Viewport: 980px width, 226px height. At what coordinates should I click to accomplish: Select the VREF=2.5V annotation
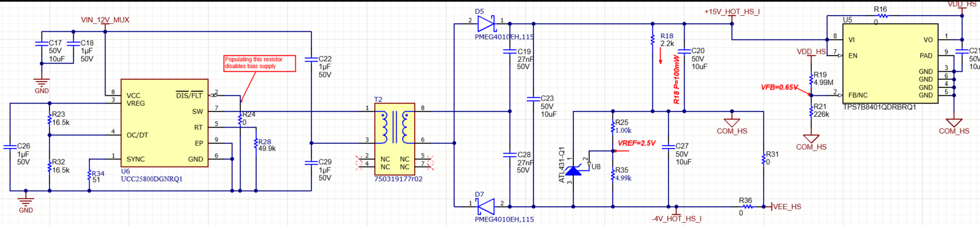(x=637, y=143)
